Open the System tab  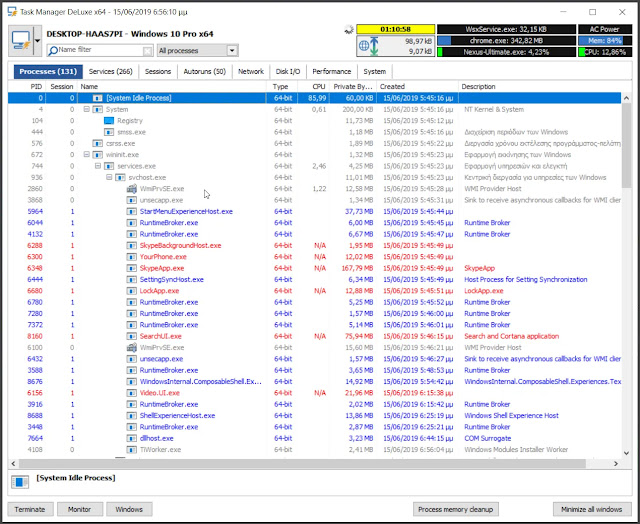click(375, 71)
